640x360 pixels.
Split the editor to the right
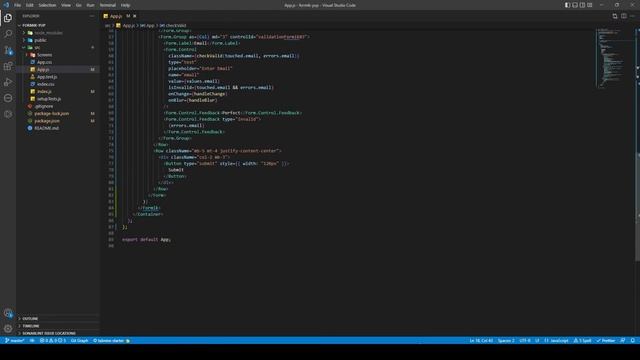[624, 16]
